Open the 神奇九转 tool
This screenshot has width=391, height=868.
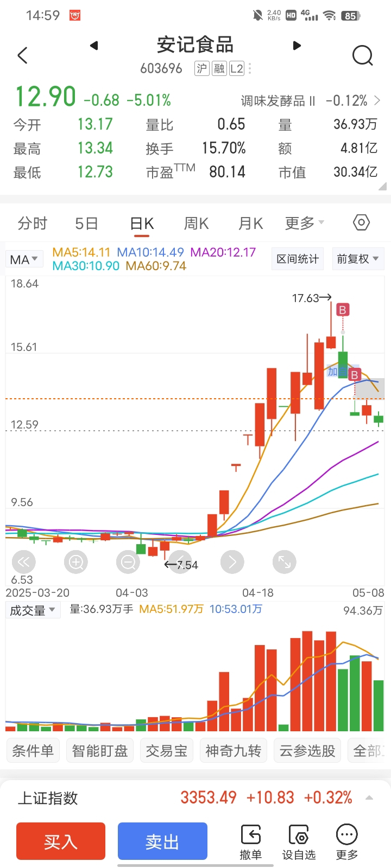[x=234, y=751]
